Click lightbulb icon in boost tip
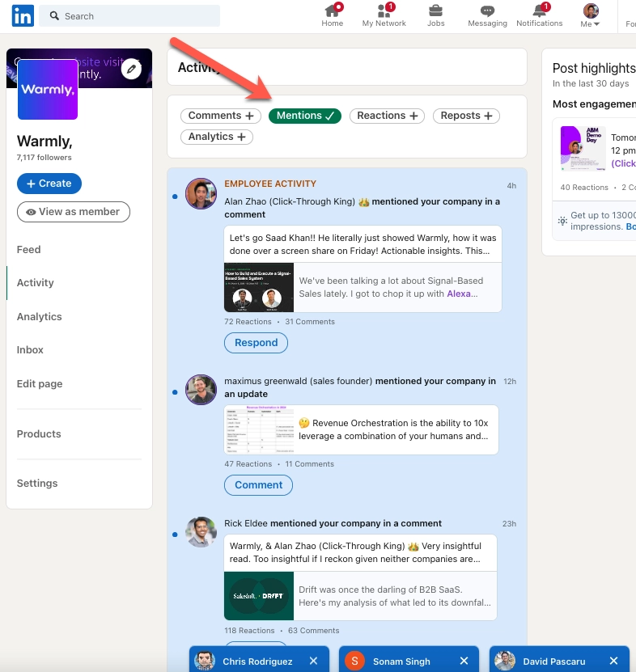The image size is (636, 672). click(562, 221)
